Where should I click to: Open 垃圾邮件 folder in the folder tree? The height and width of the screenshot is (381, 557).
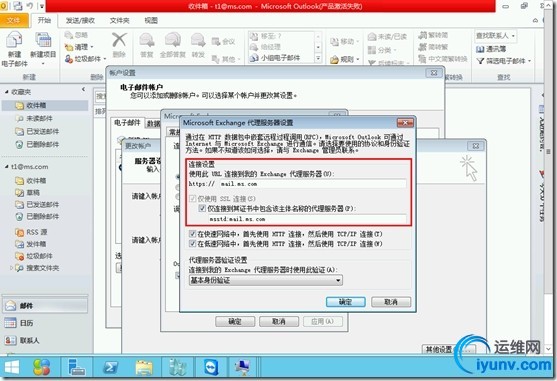(x=34, y=256)
